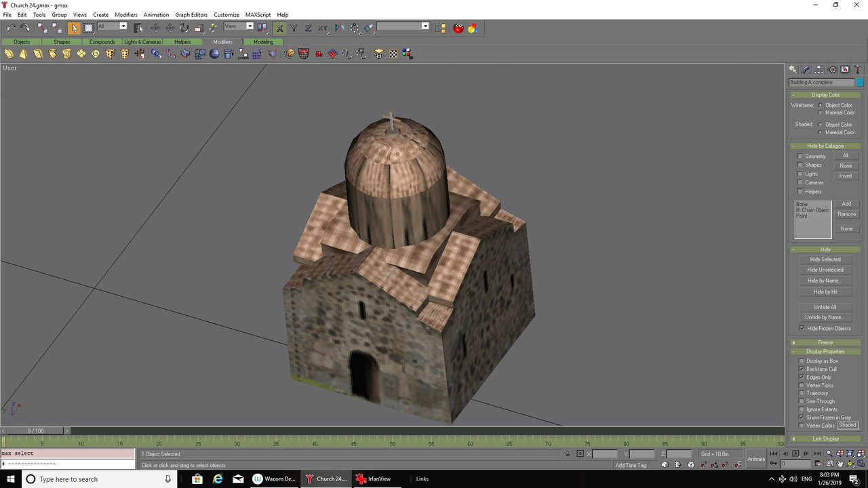Click the Select Object arrow tool

click(x=74, y=28)
